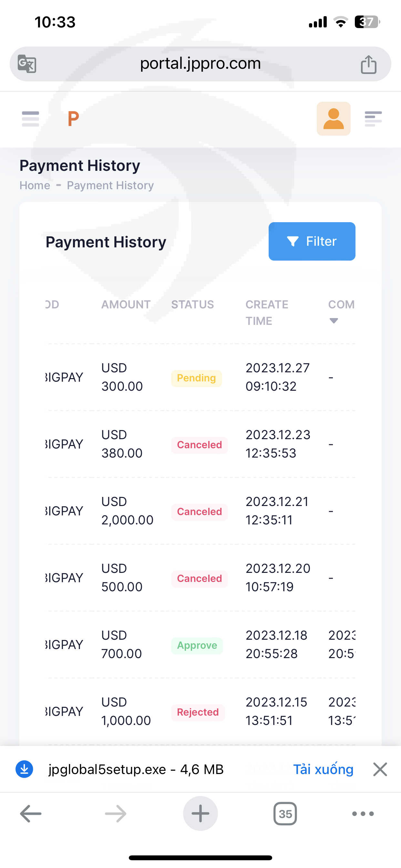
Task: Tap the blue download arrow icon
Action: pyautogui.click(x=24, y=769)
